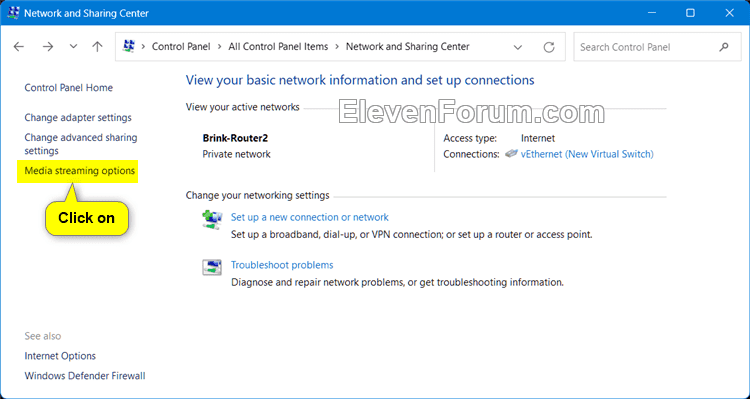Expand chevron after All Control Panel Items
This screenshot has height=399, width=750.
point(337,46)
